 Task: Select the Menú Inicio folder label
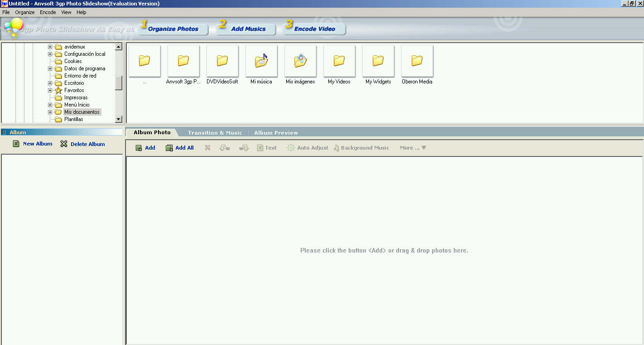tap(77, 105)
